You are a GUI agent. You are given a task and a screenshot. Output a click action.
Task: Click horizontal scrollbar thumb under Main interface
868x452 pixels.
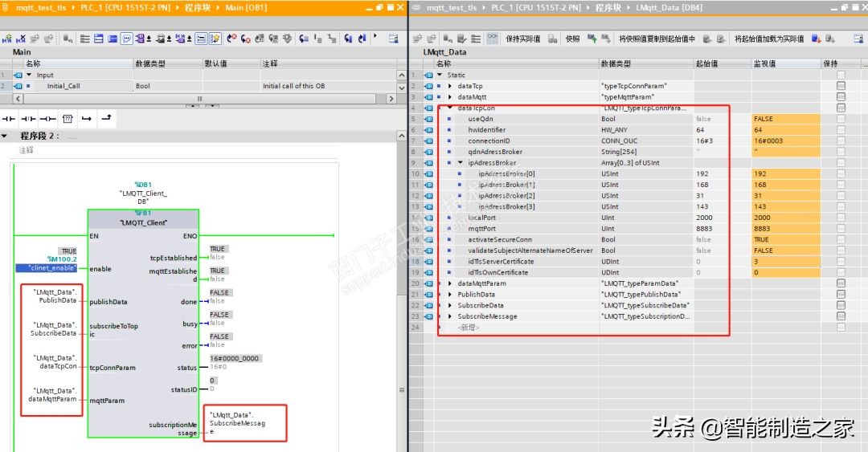pos(199,99)
